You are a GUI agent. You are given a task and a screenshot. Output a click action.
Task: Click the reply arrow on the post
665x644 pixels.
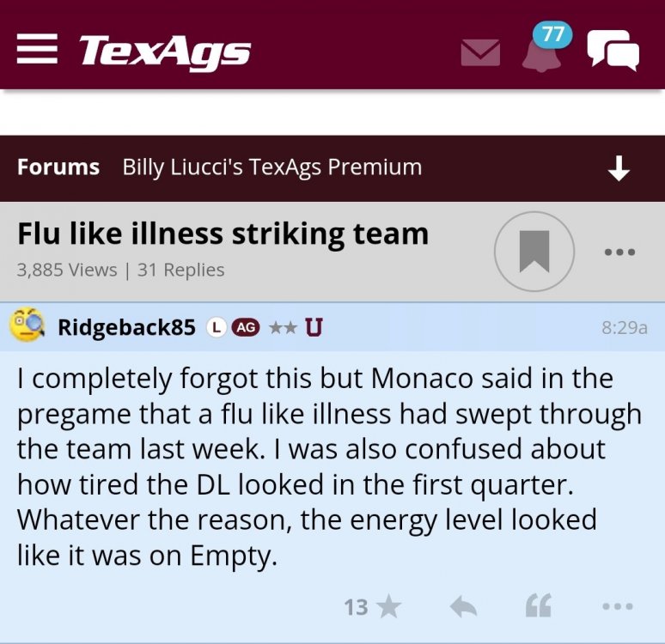[x=464, y=607]
